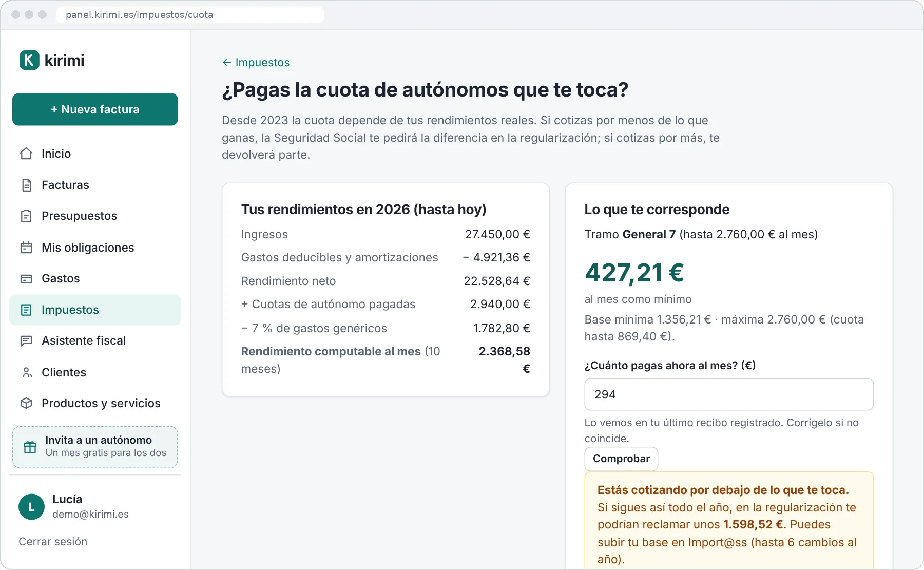Focus the monthly payment field showing 294
The image size is (924, 570).
(x=729, y=394)
